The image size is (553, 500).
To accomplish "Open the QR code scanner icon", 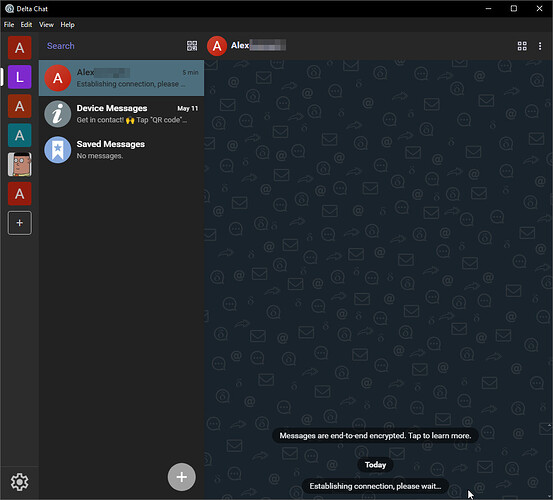I will pyautogui.click(x=192, y=46).
